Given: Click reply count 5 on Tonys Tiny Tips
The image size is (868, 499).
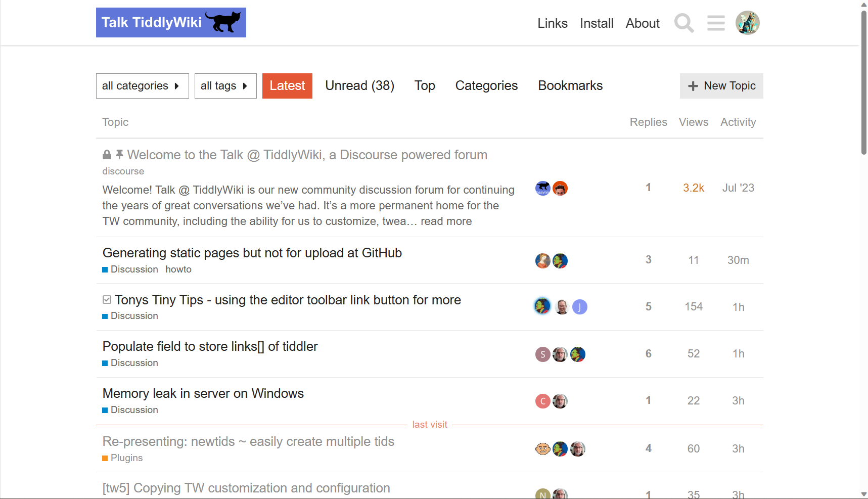Looking at the screenshot, I should 648,307.
